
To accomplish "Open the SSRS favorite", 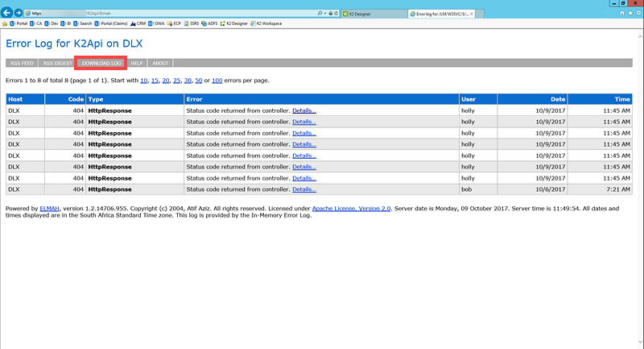I will (x=191, y=23).
